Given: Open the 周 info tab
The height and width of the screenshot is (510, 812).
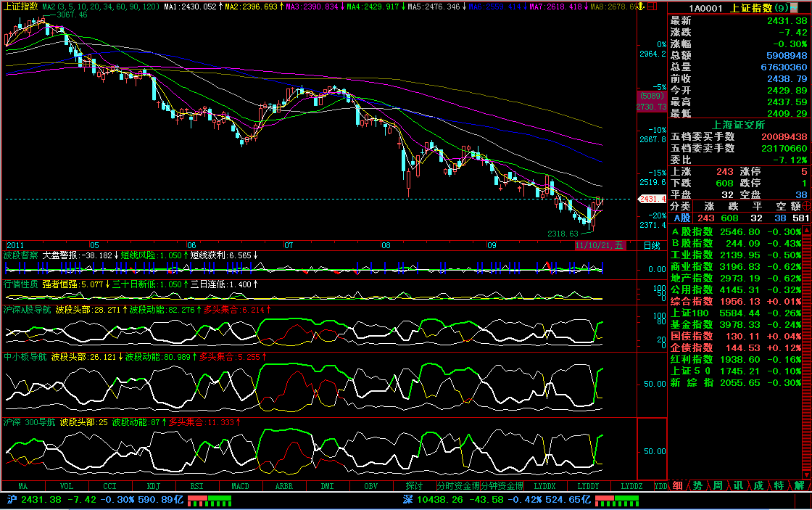Looking at the screenshot, I should 718,485.
